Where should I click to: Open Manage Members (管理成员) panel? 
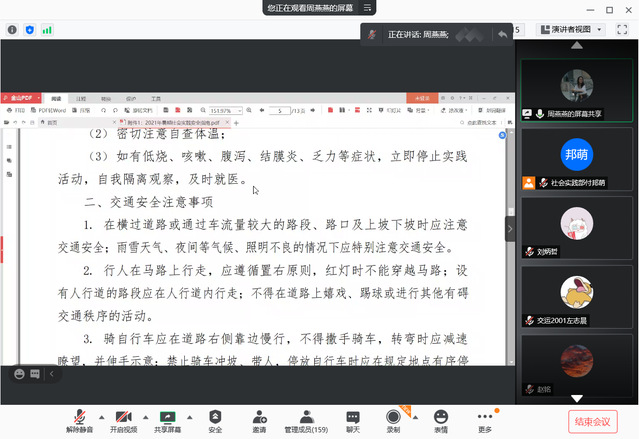306,420
